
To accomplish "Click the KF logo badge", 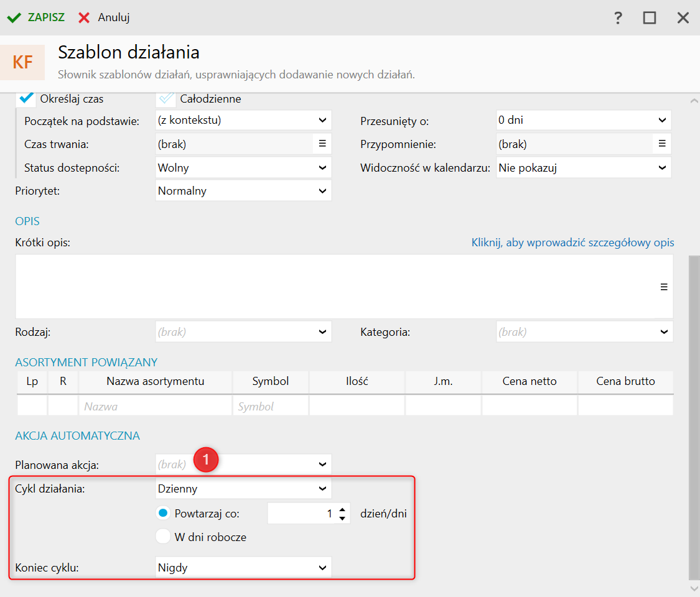I will pyautogui.click(x=23, y=63).
